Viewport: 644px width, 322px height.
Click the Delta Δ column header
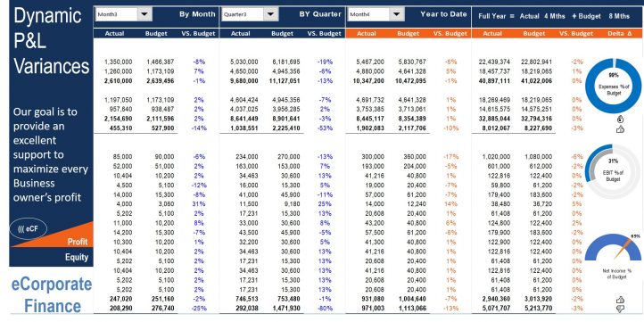coord(619,34)
